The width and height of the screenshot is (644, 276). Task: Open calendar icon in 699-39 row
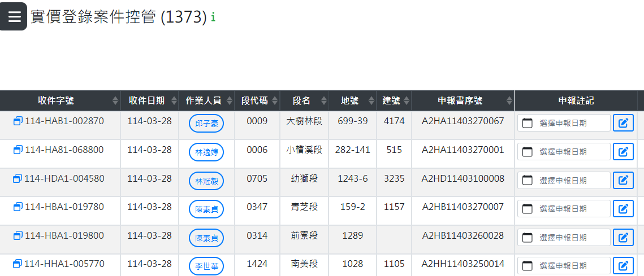click(528, 123)
